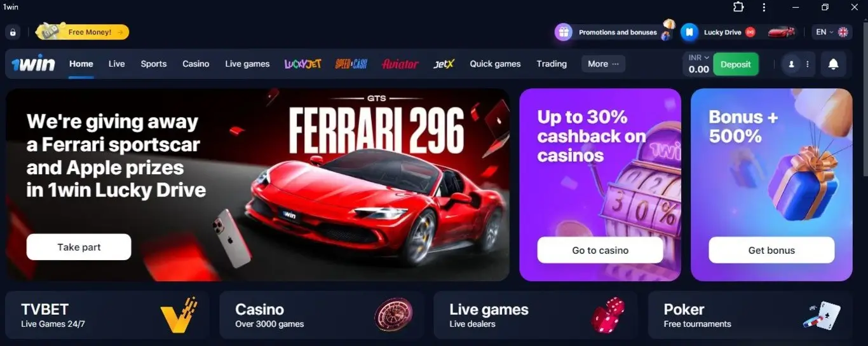Open the user profile icon
Screen dimensions: 868x346
click(x=791, y=64)
